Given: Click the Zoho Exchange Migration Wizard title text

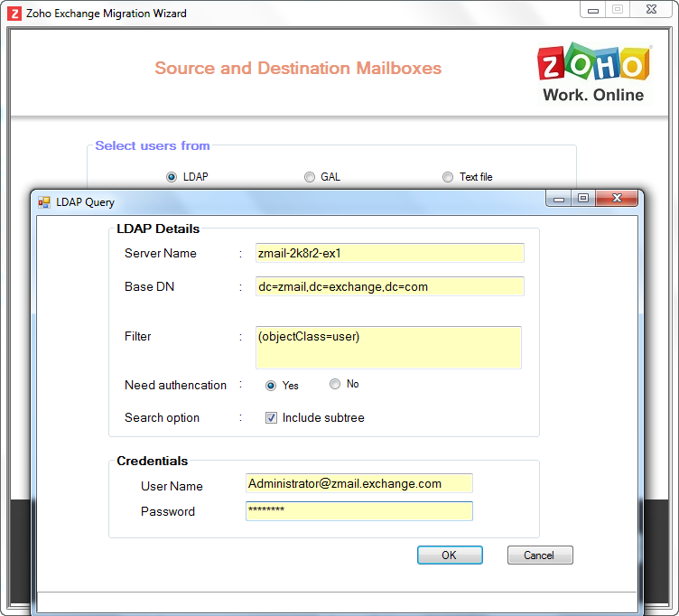Looking at the screenshot, I should click(x=107, y=14).
